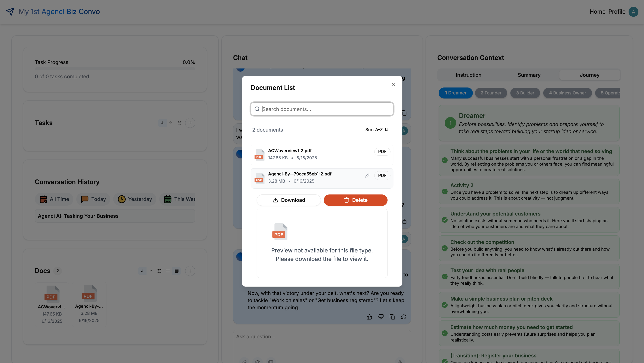Toggle check for Check out the competition
The image size is (644, 363).
click(444, 248)
